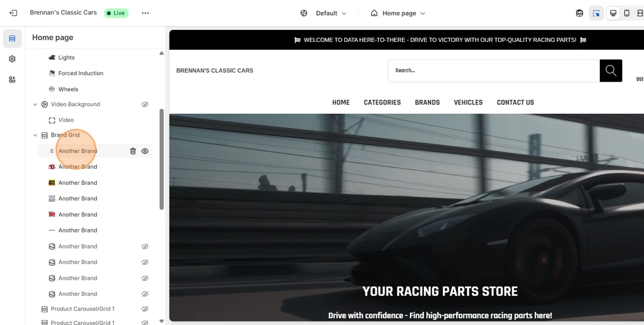Screen dimensions: 644x325
Task: Click the masked avatar assistant icon
Action: click(x=580, y=13)
